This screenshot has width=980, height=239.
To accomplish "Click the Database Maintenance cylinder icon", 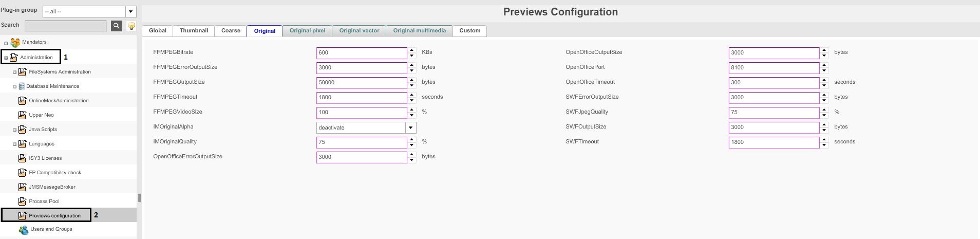I will 22,86.
